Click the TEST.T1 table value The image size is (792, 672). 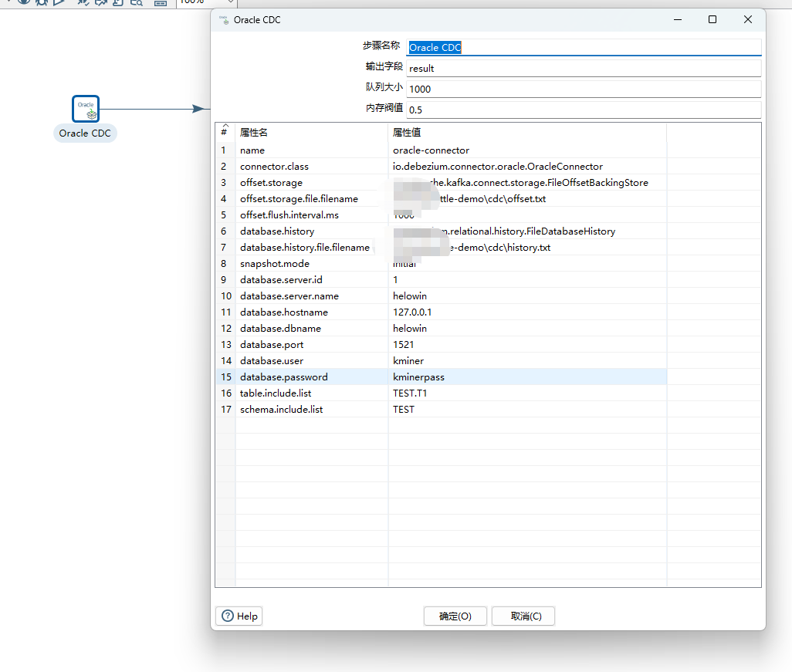(527, 393)
